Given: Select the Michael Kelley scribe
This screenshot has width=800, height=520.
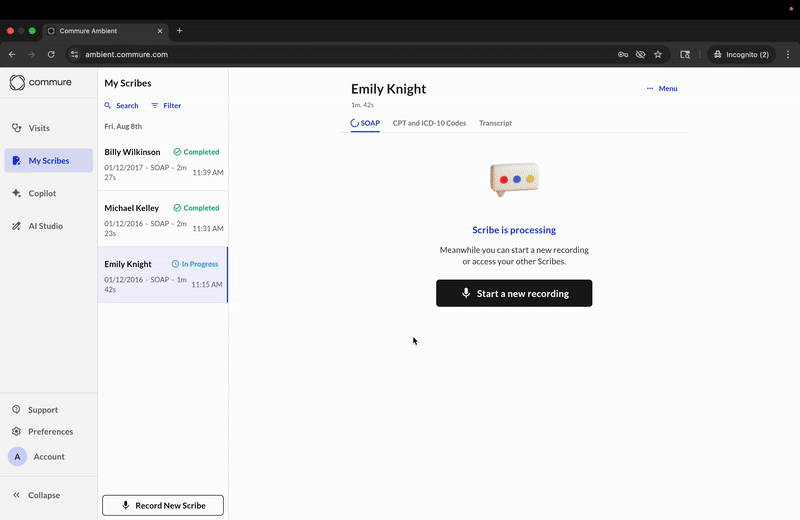Looking at the screenshot, I should pos(163,219).
